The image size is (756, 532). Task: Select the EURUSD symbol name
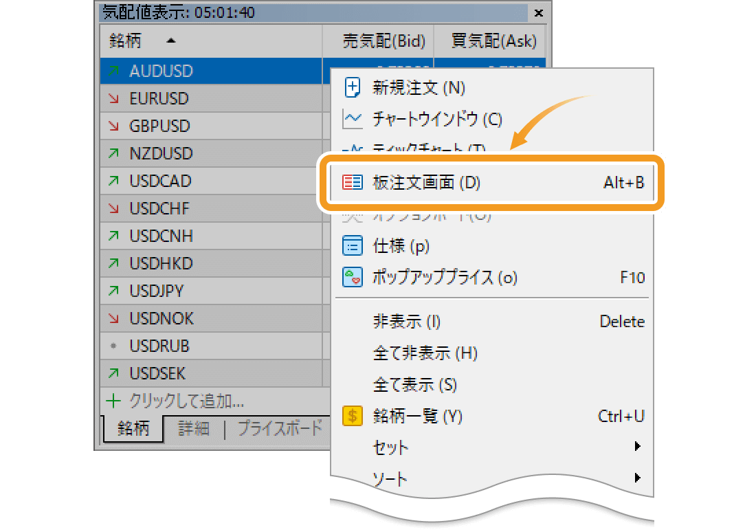[x=159, y=98]
